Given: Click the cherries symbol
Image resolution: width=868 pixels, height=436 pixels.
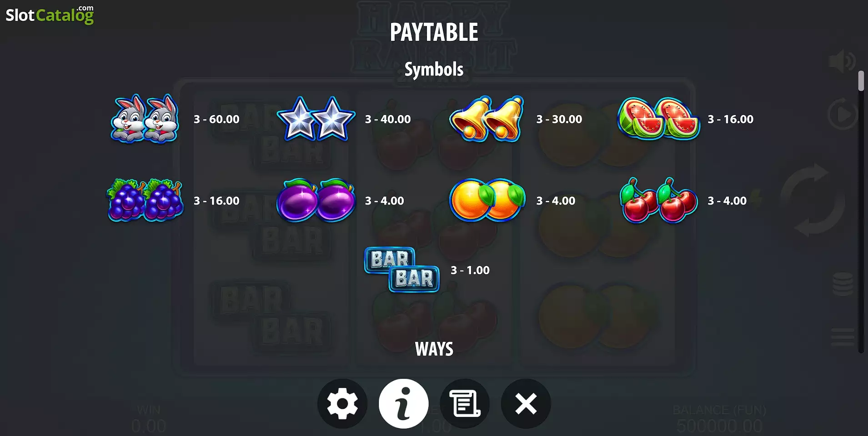Looking at the screenshot, I should point(658,200).
